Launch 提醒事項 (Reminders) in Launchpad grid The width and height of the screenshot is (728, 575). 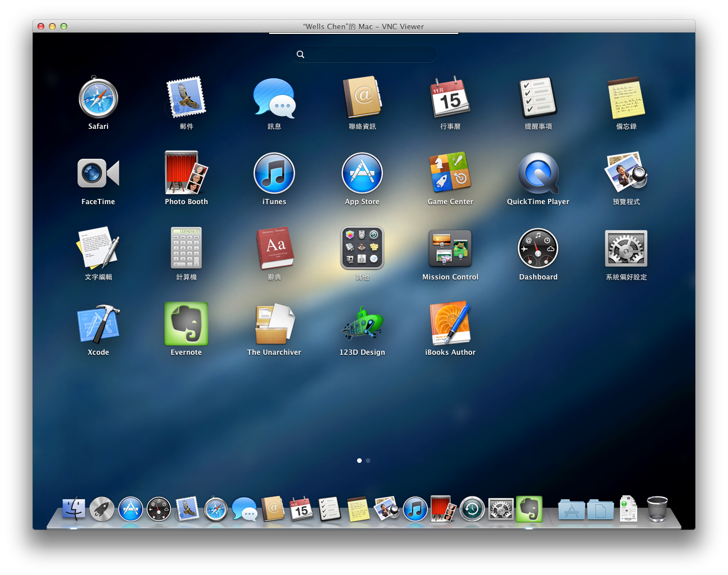tap(538, 97)
